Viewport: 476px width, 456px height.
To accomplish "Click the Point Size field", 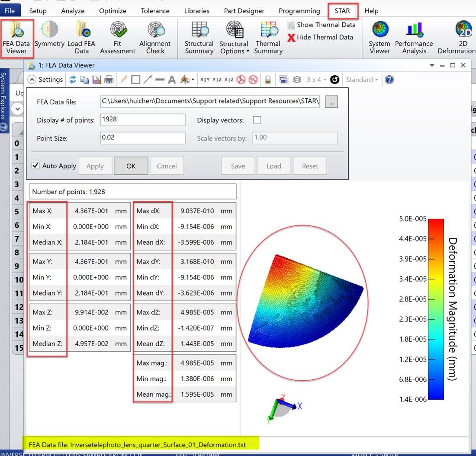I will coord(143,138).
